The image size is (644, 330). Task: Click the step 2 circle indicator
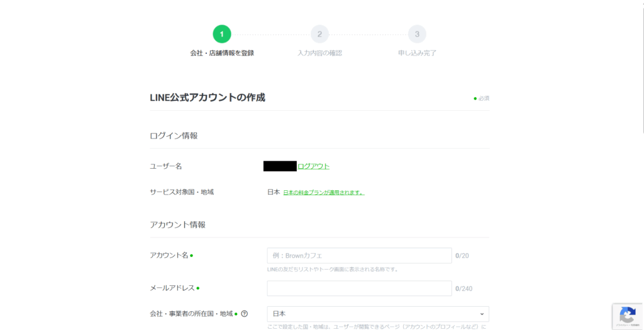coord(319,34)
